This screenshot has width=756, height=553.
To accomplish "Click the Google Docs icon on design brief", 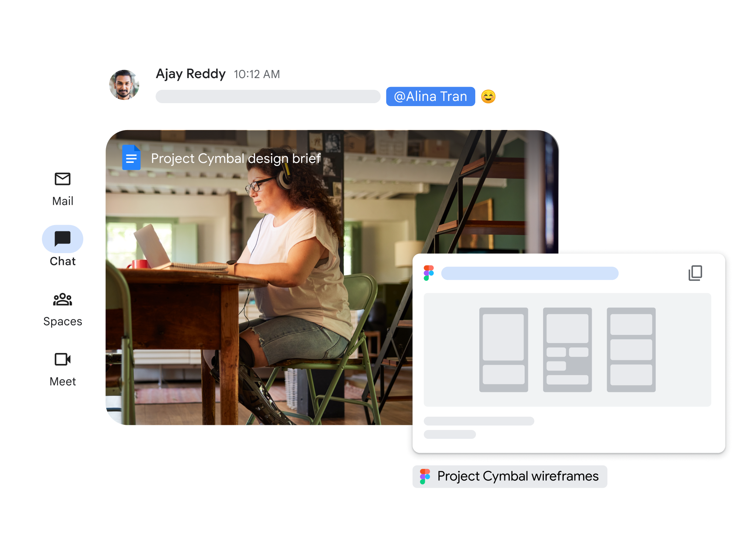I will tap(131, 158).
